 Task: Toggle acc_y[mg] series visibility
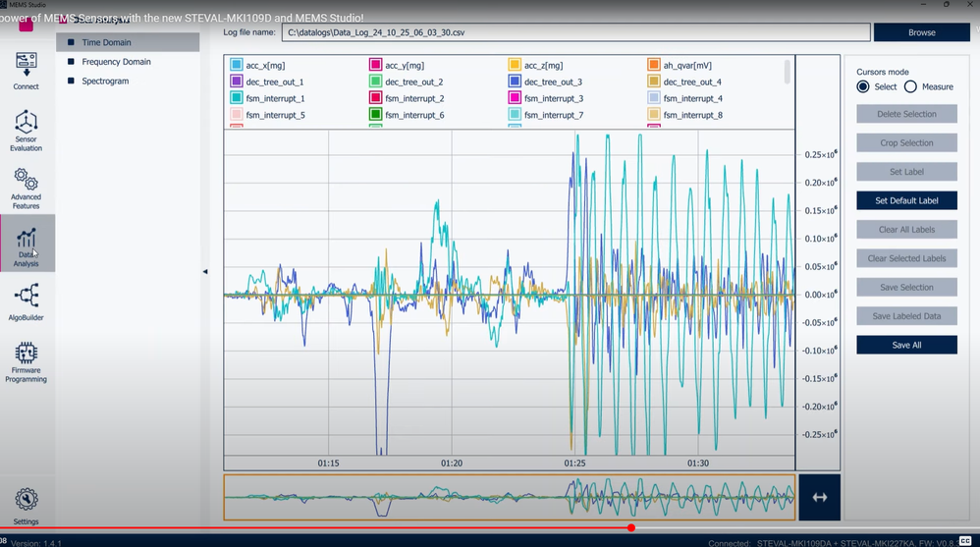(376, 65)
